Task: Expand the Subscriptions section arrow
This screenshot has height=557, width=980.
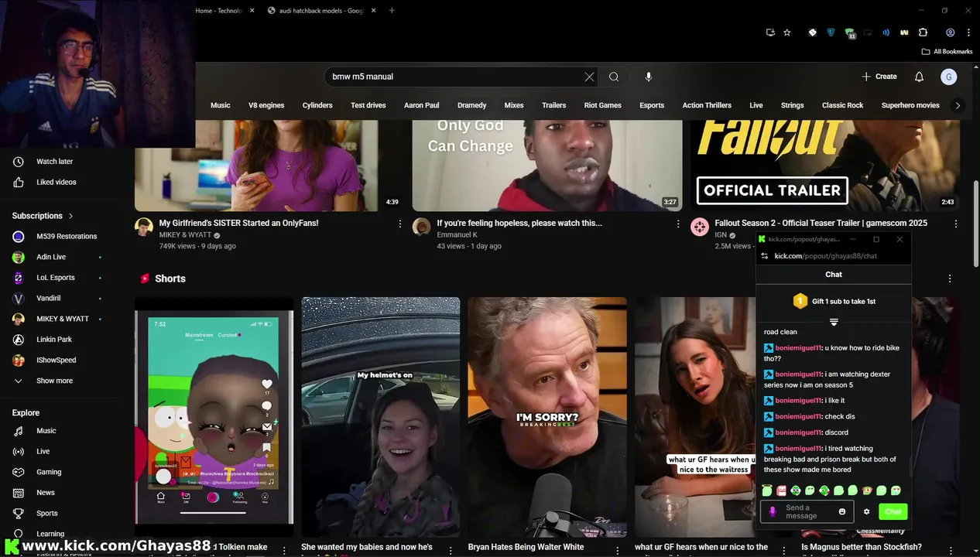Action: click(70, 216)
